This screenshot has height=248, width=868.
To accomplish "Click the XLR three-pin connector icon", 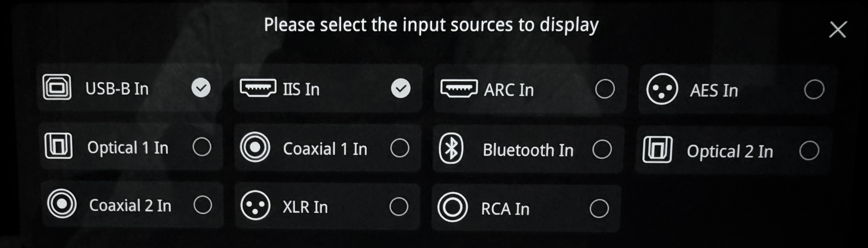I will [x=255, y=205].
